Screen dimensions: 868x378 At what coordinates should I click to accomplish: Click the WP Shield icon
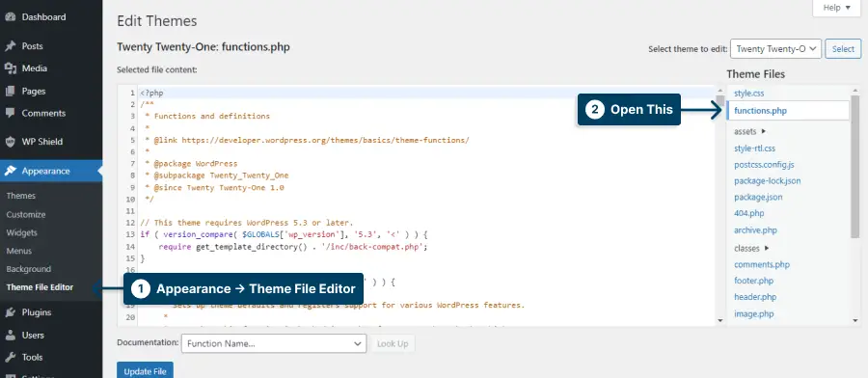(10, 142)
